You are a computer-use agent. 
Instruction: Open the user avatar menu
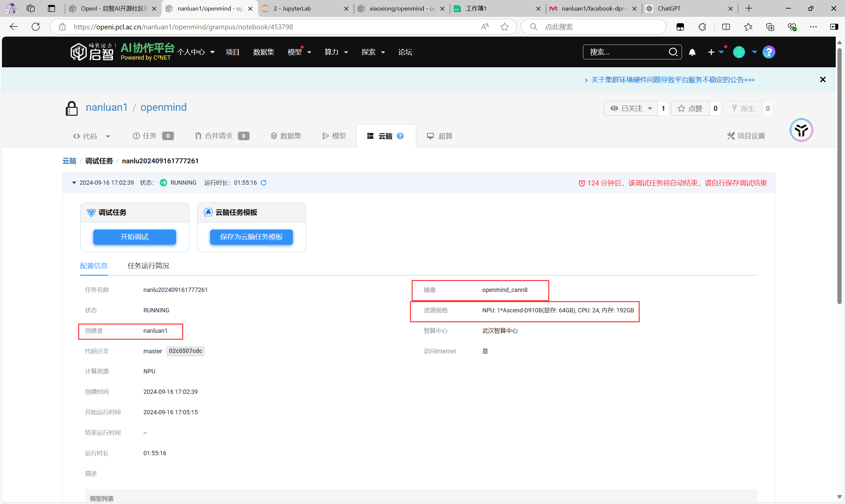pos(739,52)
